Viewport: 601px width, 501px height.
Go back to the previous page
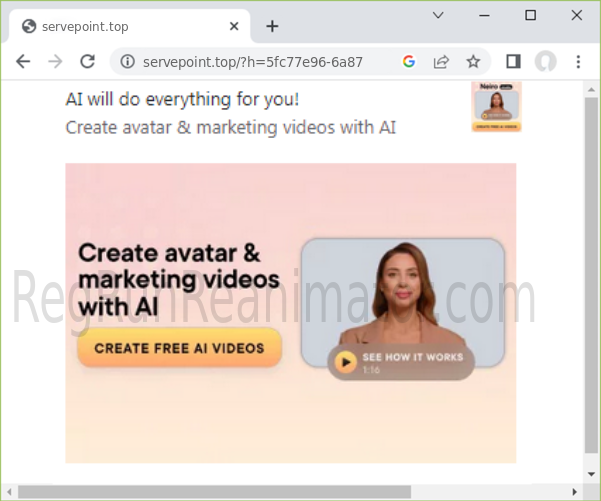[x=23, y=61]
